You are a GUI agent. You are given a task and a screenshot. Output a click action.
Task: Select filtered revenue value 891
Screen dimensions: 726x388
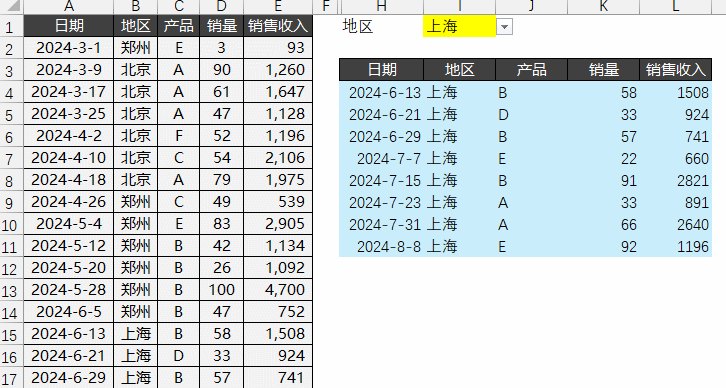[x=676, y=203]
